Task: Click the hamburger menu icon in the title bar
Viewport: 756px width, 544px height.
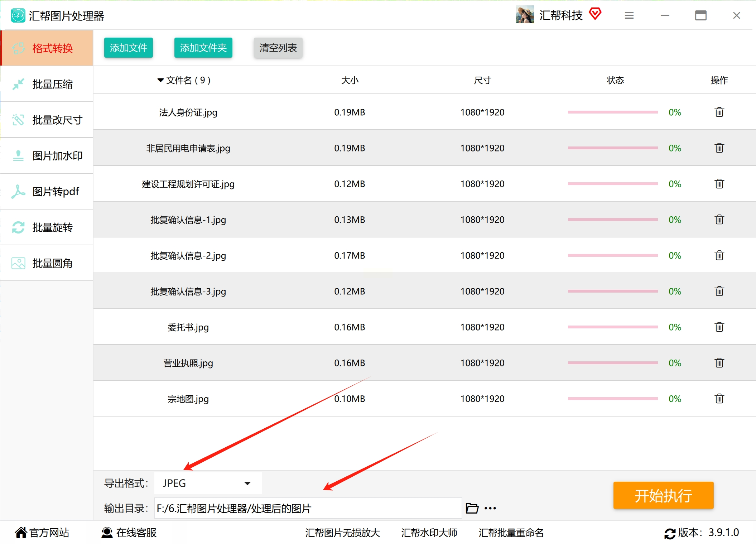Action: [629, 15]
